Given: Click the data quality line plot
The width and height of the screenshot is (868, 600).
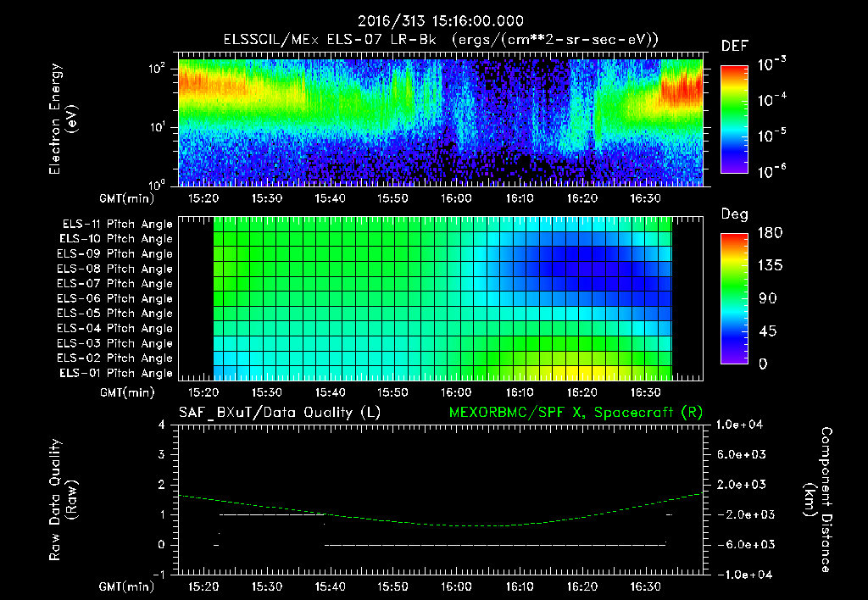Looking at the screenshot, I should pos(441,500).
